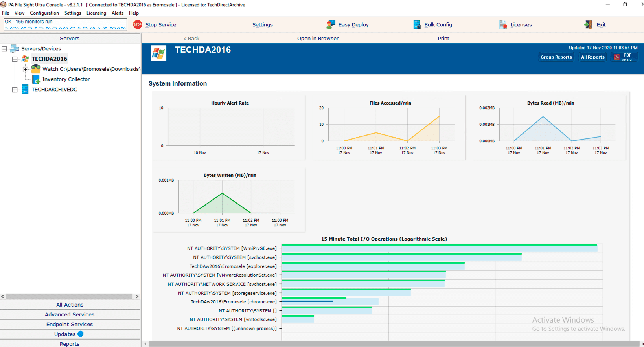Screen dimensions: 644x347
Task: Click the Exit door icon
Action: 588,24
